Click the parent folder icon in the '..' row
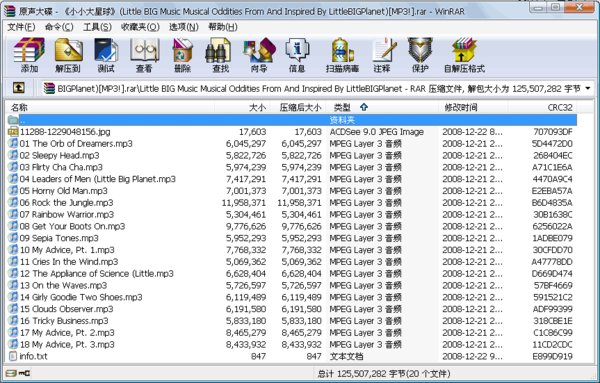Image resolution: width=600 pixels, height=383 pixels. 13,120
